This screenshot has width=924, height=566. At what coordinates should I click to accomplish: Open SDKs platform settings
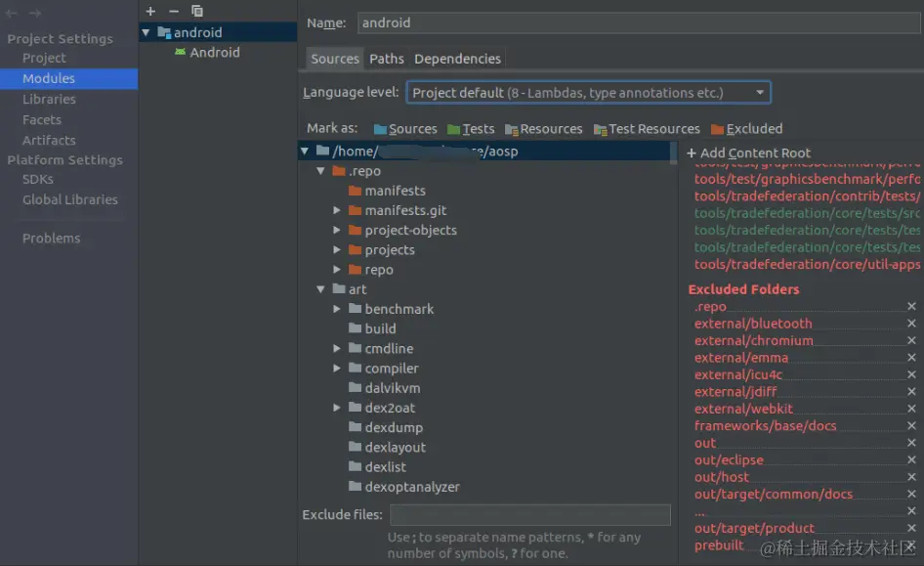(38, 179)
